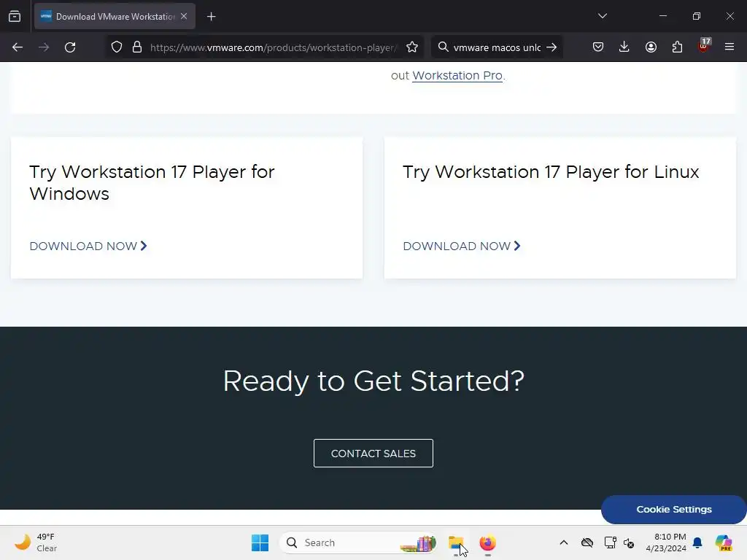Open the Firefox account menu
The image size is (747, 560).
tap(651, 47)
